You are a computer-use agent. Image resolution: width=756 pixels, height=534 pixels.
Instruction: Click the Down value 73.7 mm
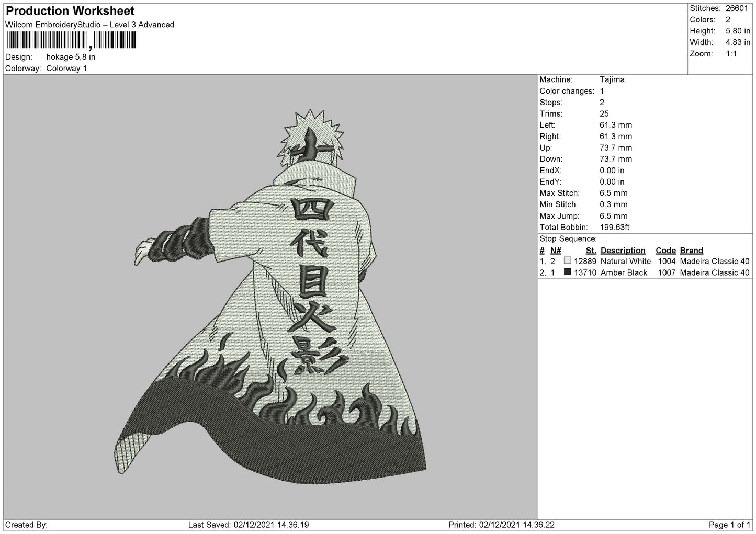616,159
